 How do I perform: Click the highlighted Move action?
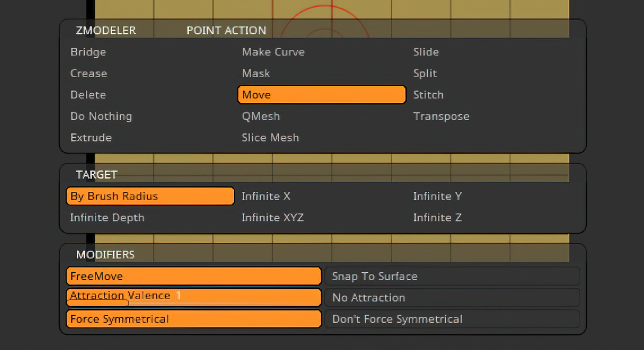click(321, 95)
